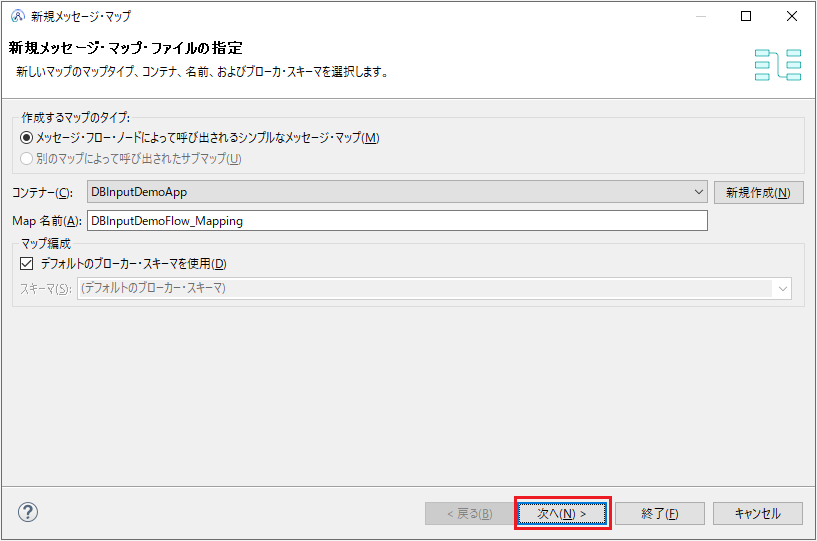The width and height of the screenshot is (817, 541).
Task: Open the container DBInputDemoApp dropdown
Action: (397, 192)
